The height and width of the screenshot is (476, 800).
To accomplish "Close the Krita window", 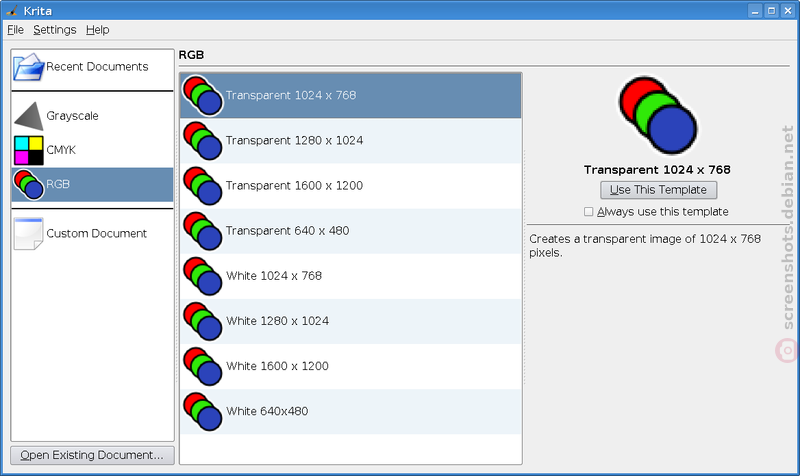I will (788, 11).
